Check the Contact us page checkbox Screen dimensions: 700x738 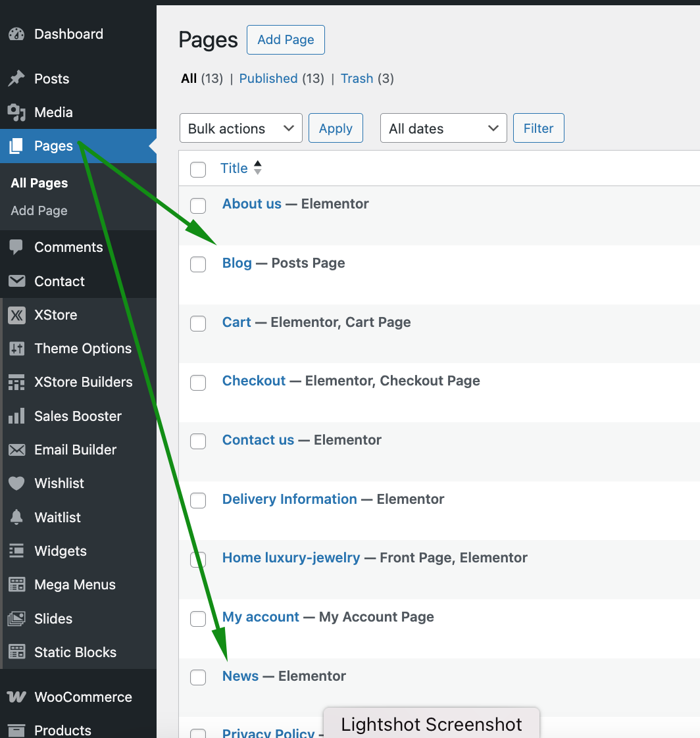click(198, 441)
